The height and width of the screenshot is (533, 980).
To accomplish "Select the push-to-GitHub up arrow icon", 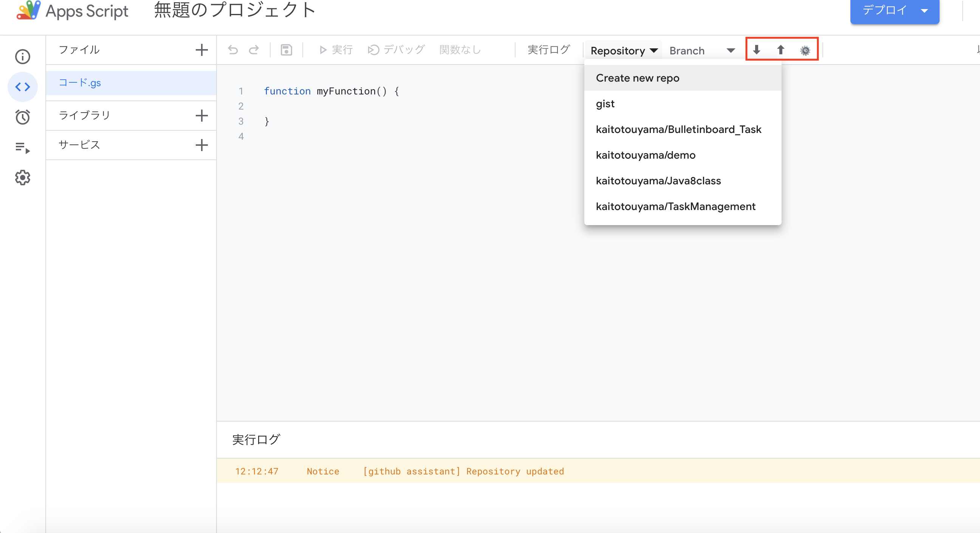I will (780, 50).
